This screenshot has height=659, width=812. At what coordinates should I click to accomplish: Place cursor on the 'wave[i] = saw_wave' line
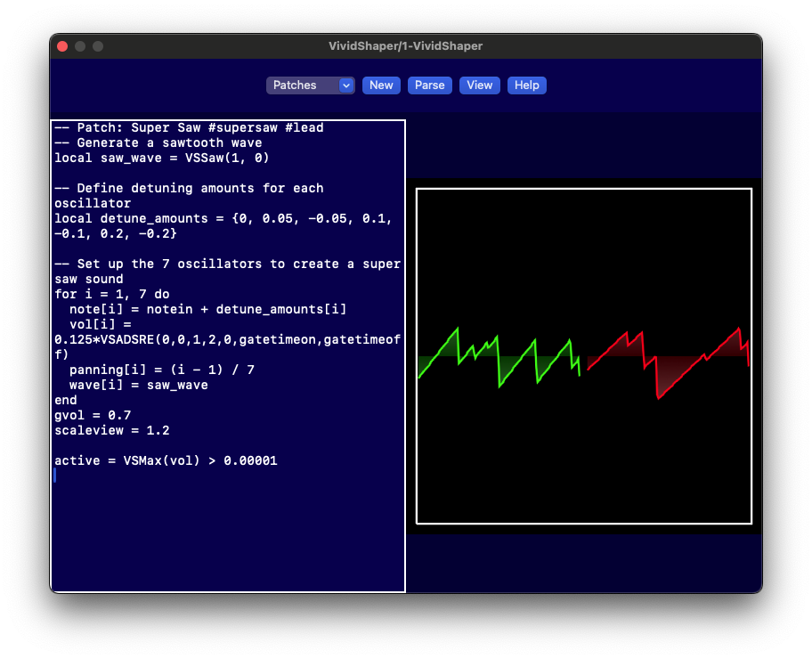coord(138,385)
